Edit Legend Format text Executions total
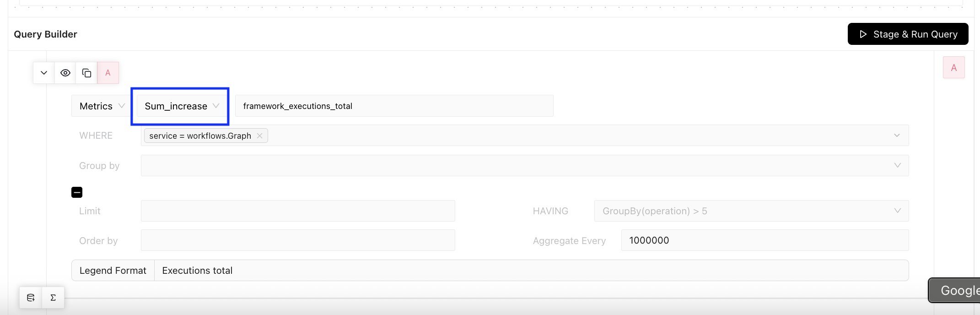This screenshot has height=315, width=980. coord(531,271)
